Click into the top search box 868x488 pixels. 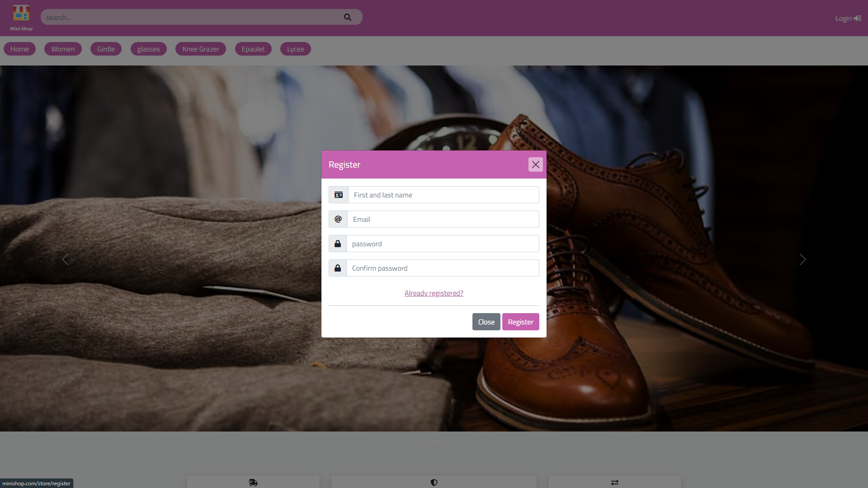pos(190,17)
